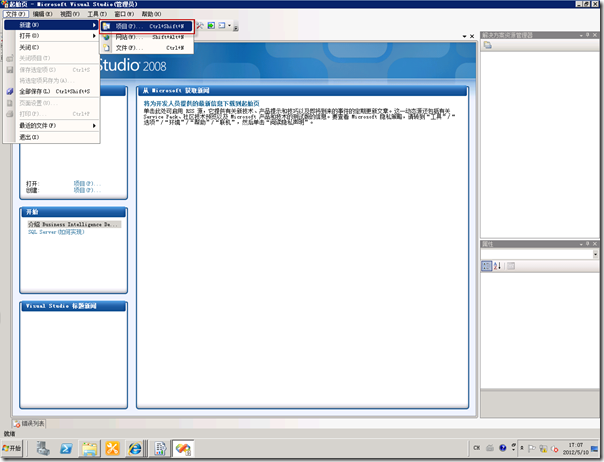Expand the 打开 (Open) submenu entry
Viewport: 604px width, 462px height.
tap(52, 36)
